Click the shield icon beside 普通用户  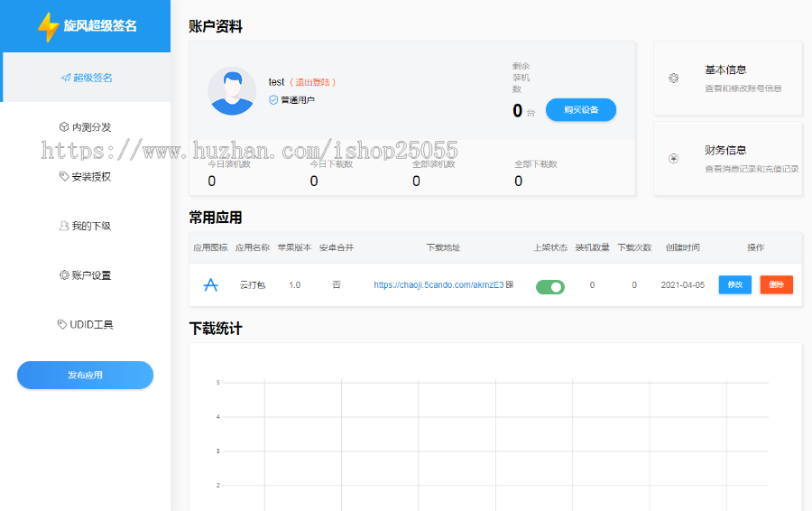(x=272, y=99)
